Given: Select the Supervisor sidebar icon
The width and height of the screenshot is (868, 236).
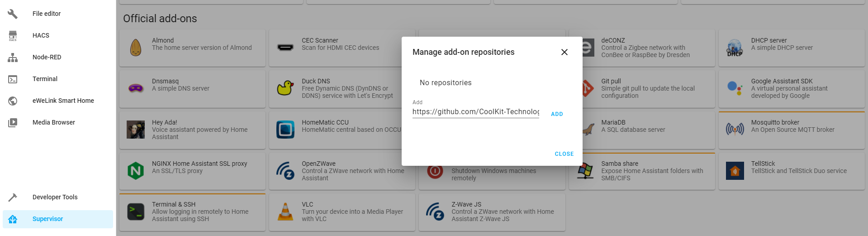Looking at the screenshot, I should coord(13,219).
